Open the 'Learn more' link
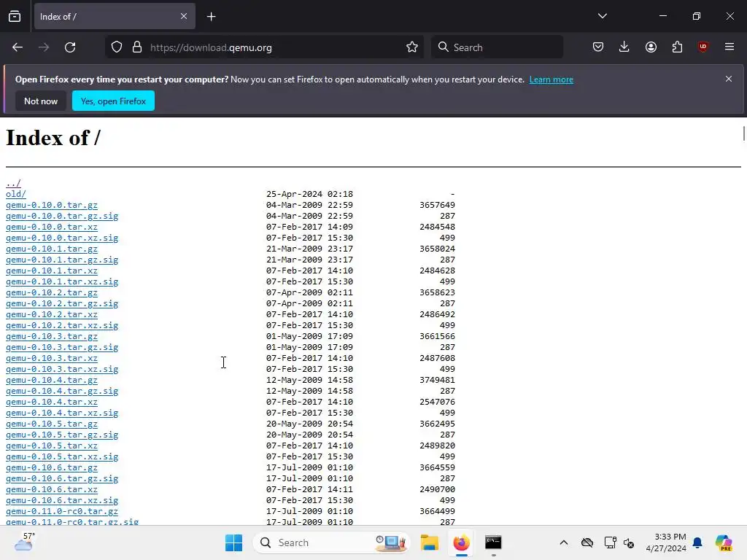Screen dimensions: 747x560 point(551,79)
